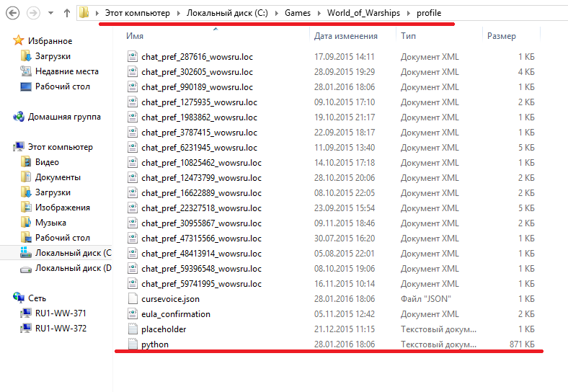
Task: Select file icon of chat_pref_59396548_wowsru.loc
Action: click(133, 269)
